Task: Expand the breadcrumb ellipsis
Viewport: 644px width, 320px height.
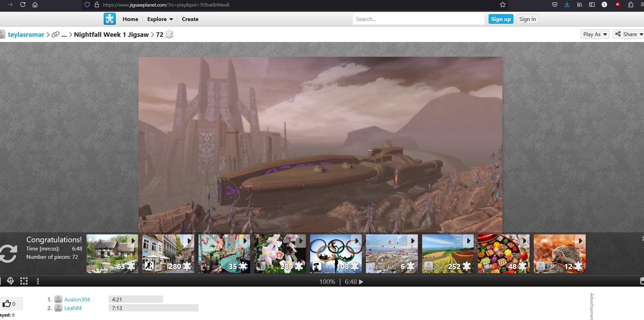Action: click(x=64, y=34)
